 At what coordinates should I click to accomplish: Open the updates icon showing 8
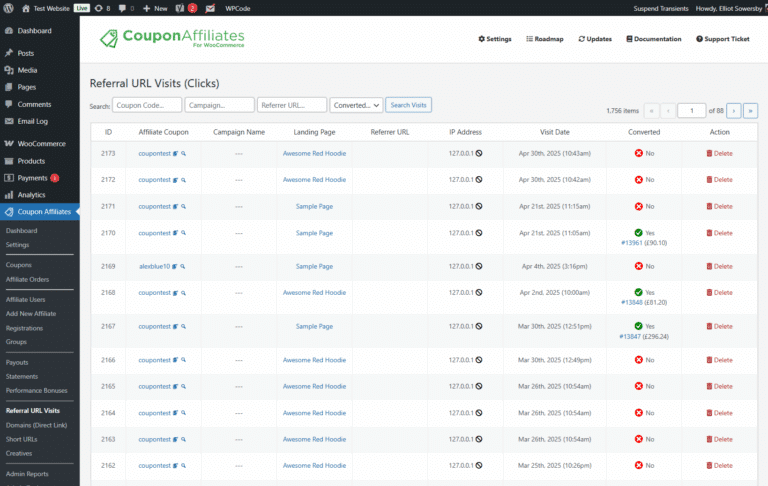coord(102,8)
